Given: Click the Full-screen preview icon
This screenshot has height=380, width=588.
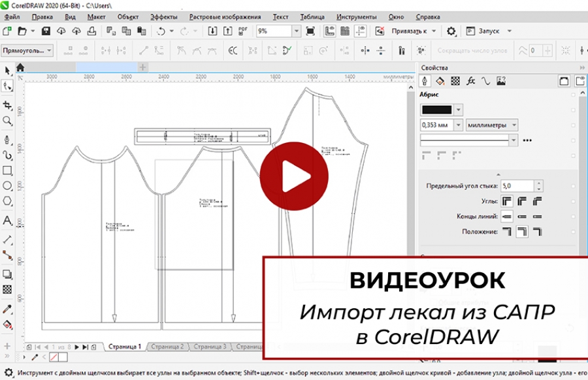Looking at the screenshot, I should 310,31.
